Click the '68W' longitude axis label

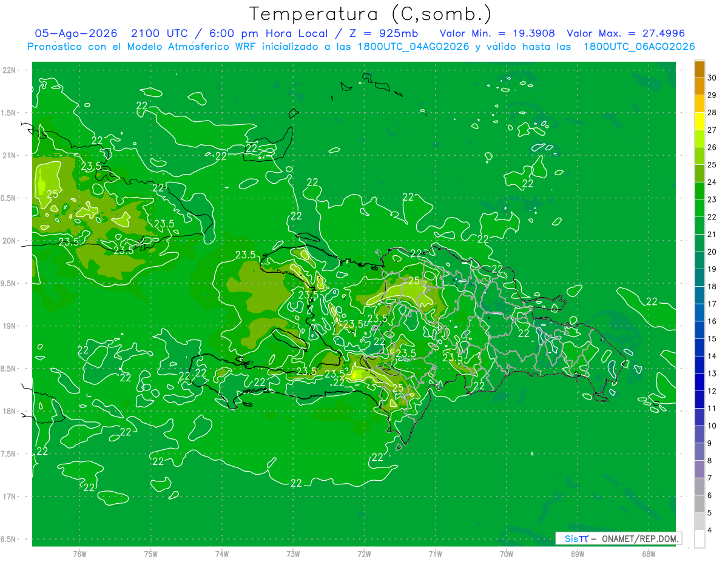click(x=649, y=554)
